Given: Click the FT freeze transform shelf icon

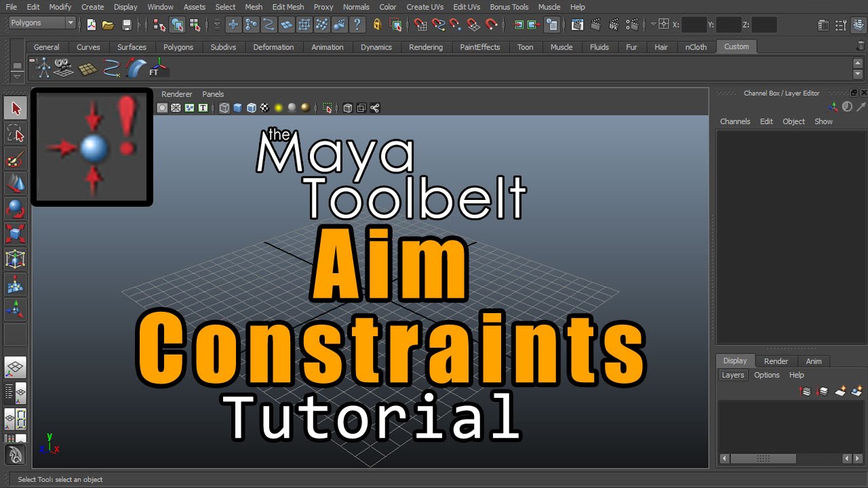Looking at the screenshot, I should click(158, 68).
